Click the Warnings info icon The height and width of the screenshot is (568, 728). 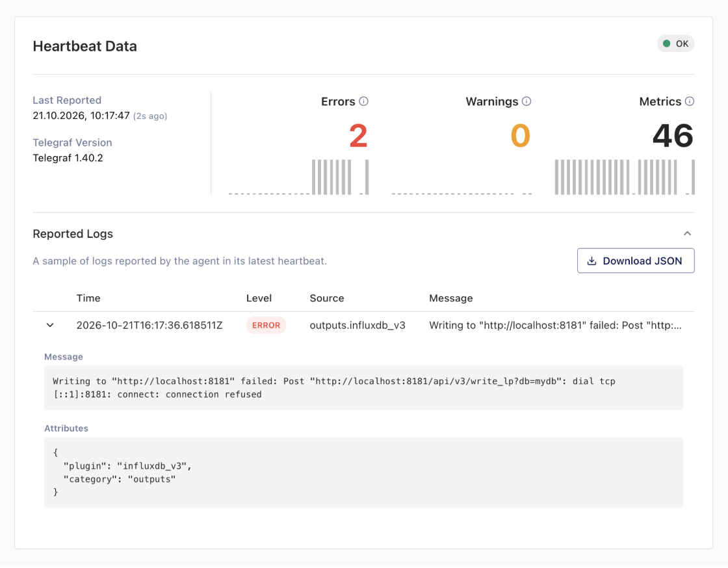pos(526,101)
